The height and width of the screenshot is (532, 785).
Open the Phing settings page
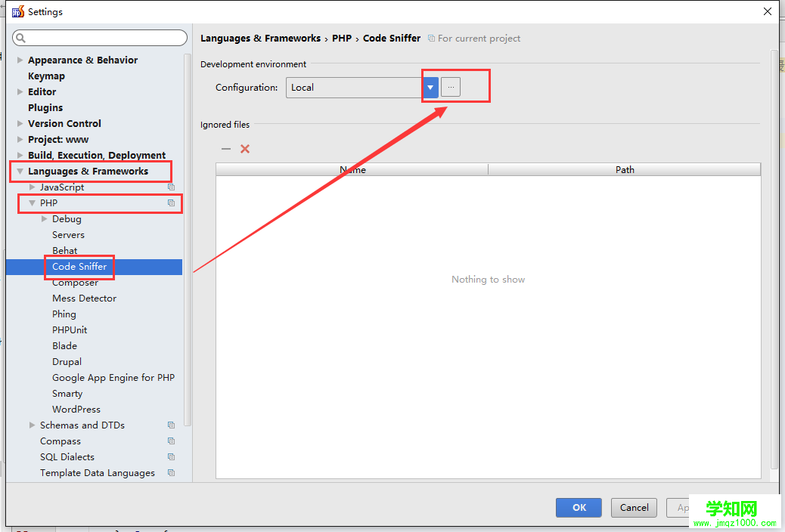pyautogui.click(x=64, y=314)
